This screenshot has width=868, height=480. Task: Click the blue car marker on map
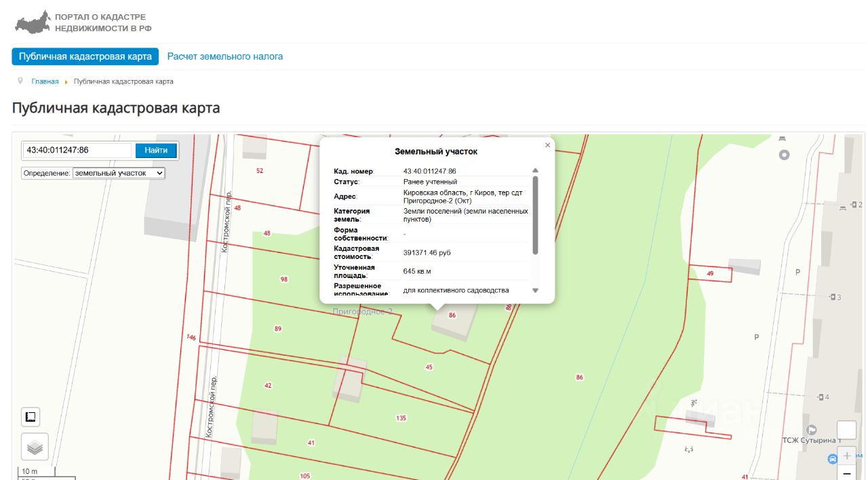point(833,459)
